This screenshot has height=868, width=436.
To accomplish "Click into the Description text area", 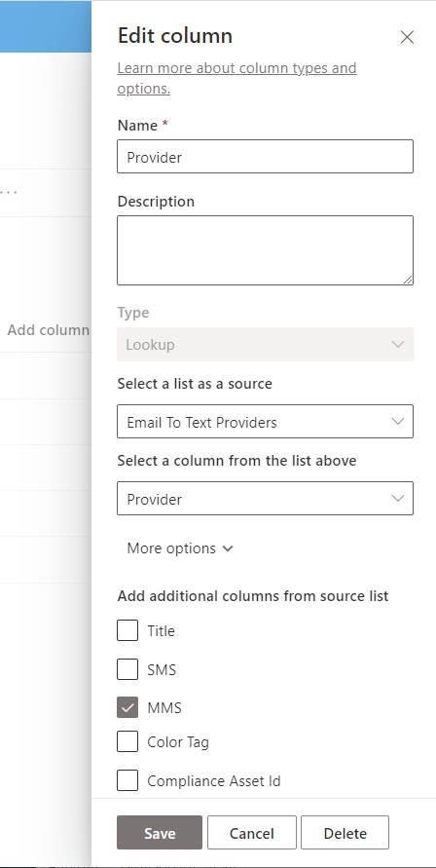I will click(x=265, y=250).
